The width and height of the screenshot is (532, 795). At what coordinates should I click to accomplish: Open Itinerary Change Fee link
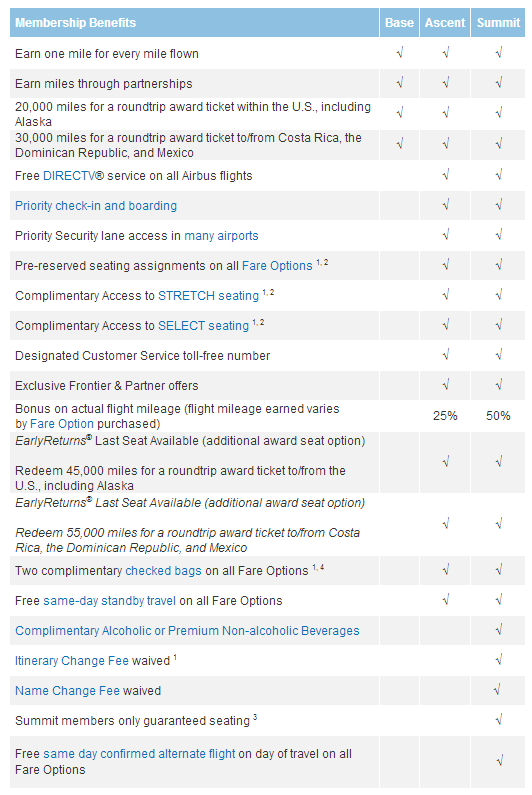click(x=72, y=661)
